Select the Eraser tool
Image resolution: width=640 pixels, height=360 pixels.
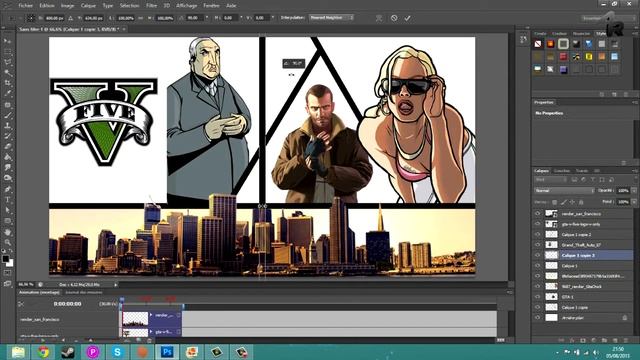point(7,147)
